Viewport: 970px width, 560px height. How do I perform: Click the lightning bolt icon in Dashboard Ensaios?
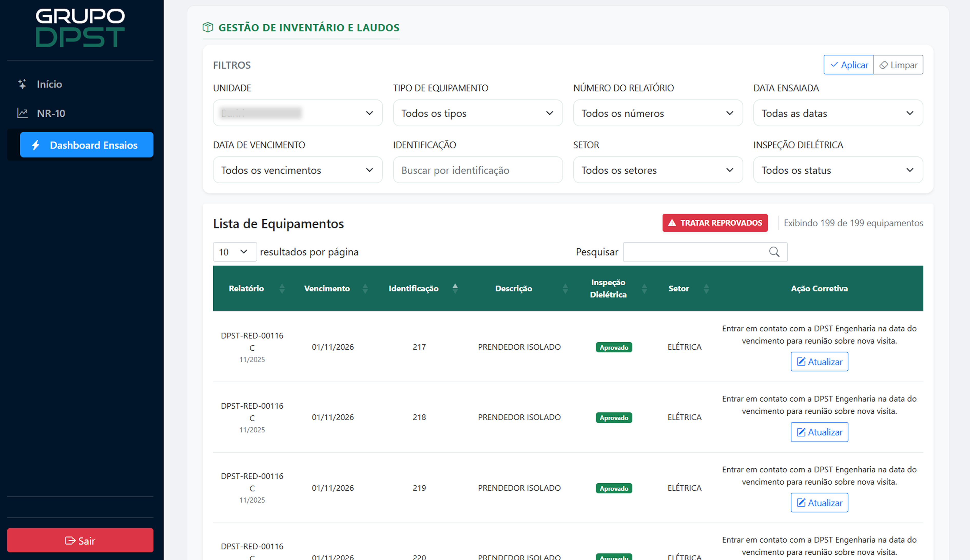[x=36, y=145]
